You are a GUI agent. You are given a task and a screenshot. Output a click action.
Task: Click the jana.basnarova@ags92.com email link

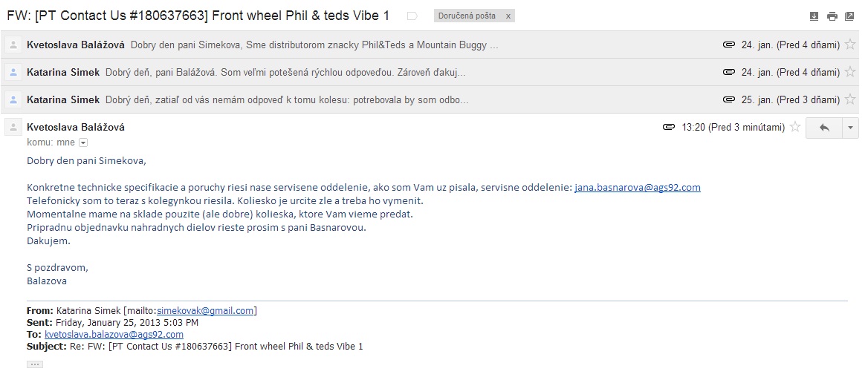(637, 188)
